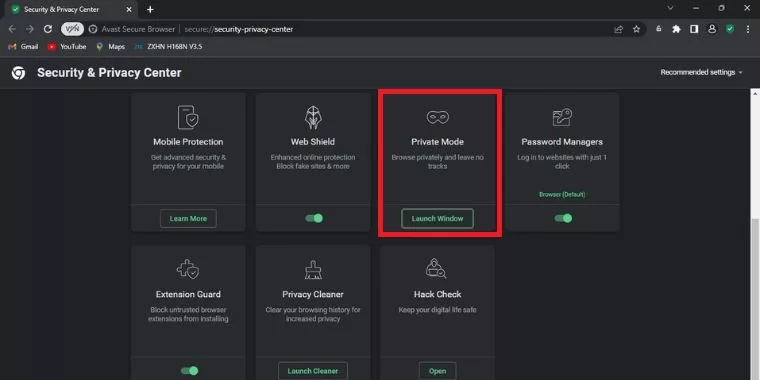Click the Privacy Cleaner title text
760x380 pixels.
313,294
